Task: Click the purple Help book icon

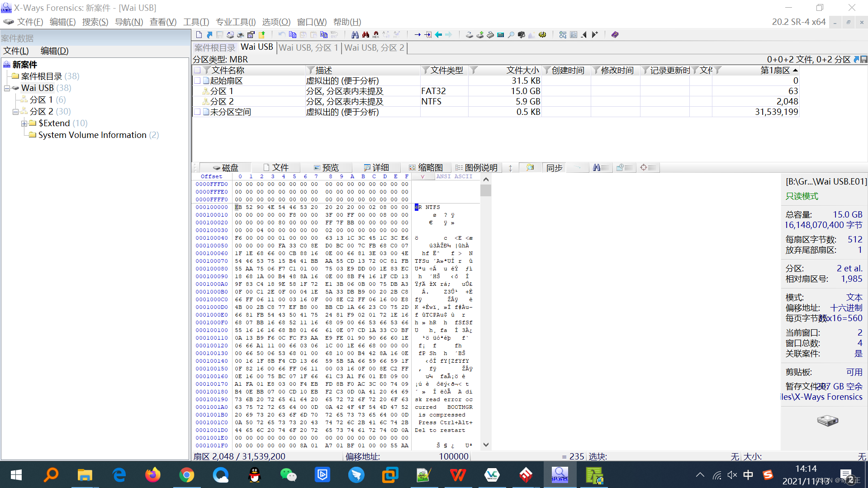Action: point(615,34)
